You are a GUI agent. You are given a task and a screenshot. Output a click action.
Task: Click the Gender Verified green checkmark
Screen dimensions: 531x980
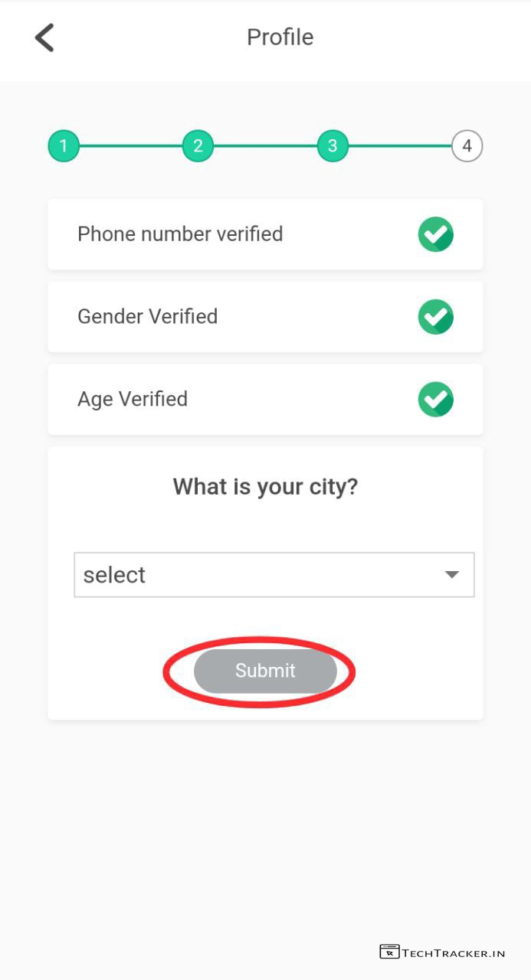coord(435,317)
